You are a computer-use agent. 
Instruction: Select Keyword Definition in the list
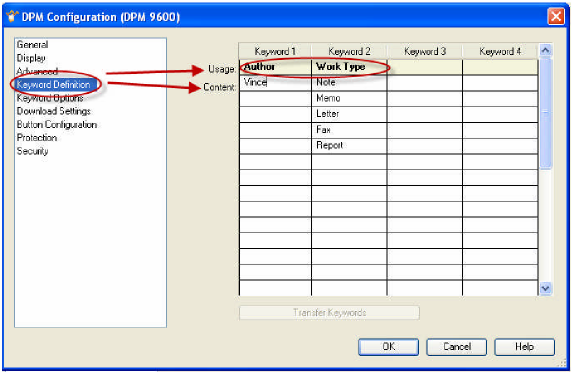coord(53,85)
